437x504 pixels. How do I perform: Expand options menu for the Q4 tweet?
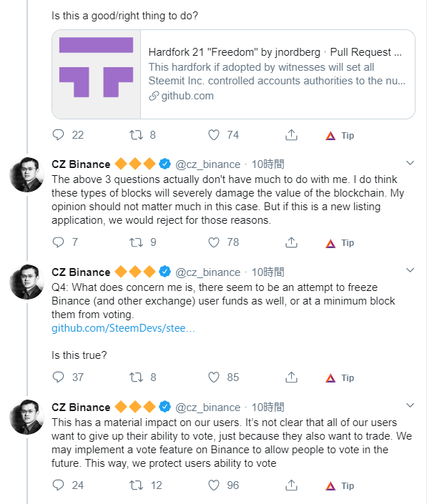409,271
